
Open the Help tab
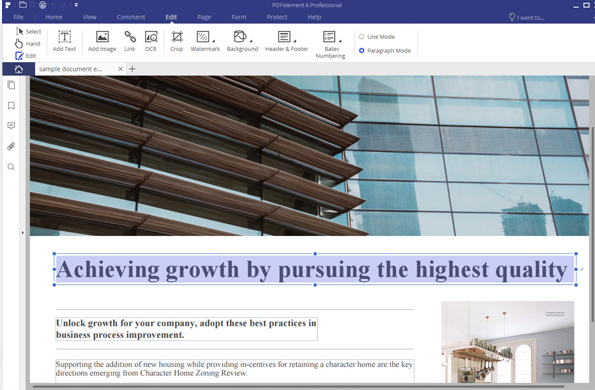314,17
